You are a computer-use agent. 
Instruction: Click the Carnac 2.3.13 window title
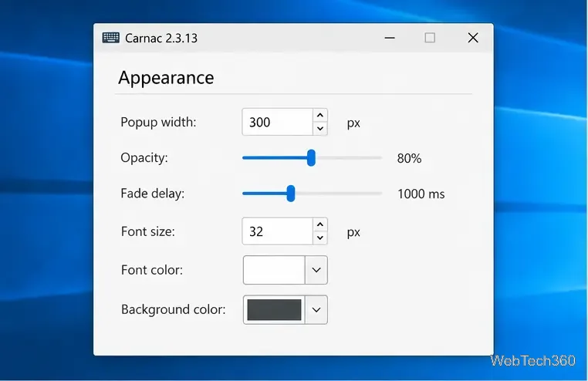pyautogui.click(x=161, y=39)
